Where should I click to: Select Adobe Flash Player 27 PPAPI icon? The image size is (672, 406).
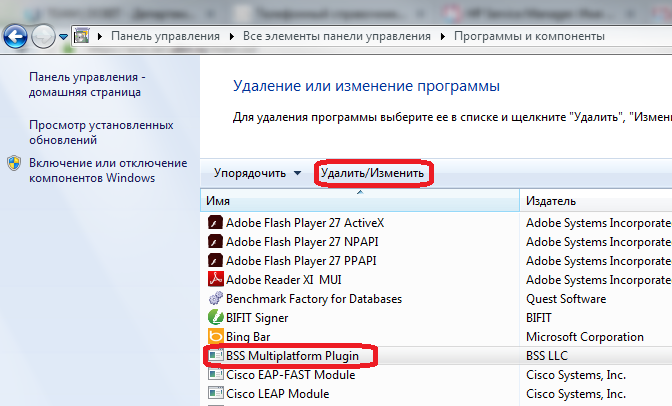215,261
